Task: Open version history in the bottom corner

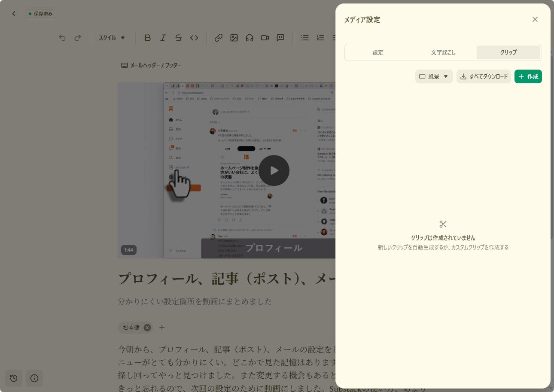Action: click(x=14, y=378)
